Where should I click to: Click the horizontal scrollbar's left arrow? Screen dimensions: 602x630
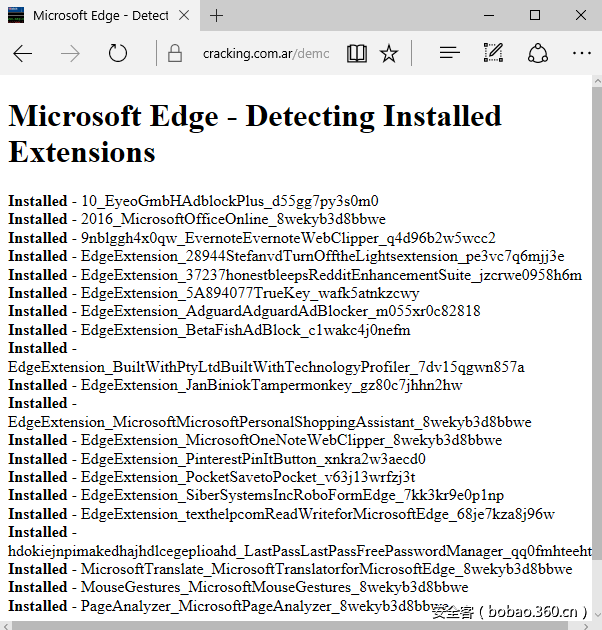click(6, 624)
